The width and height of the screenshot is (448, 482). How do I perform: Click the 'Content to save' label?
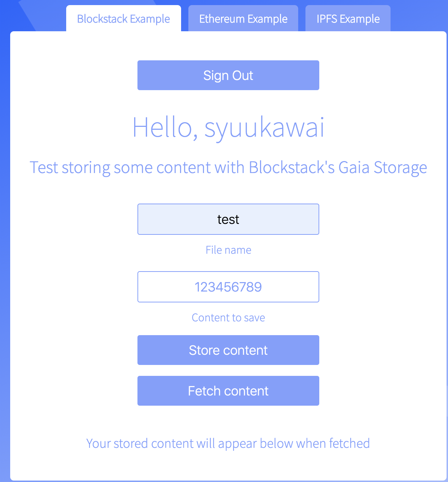[x=228, y=317]
